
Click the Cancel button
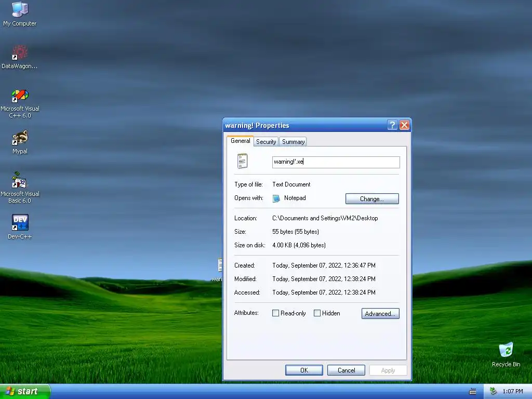pos(346,370)
